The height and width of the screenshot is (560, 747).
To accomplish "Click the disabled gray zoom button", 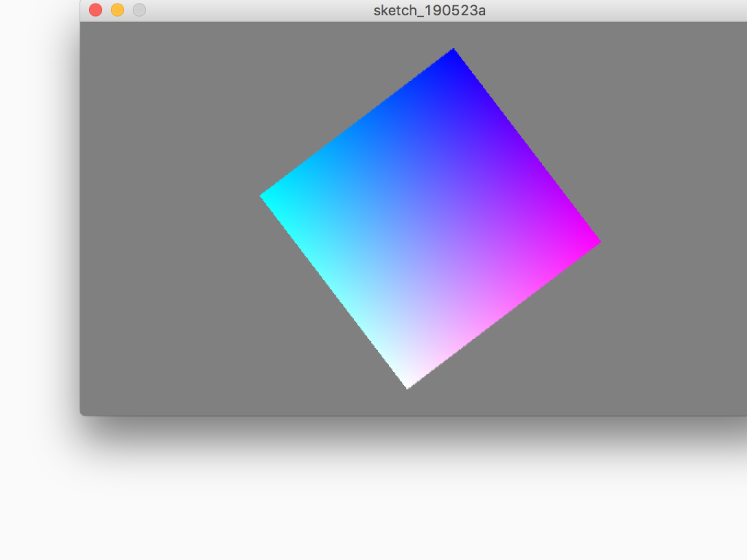I will [139, 10].
